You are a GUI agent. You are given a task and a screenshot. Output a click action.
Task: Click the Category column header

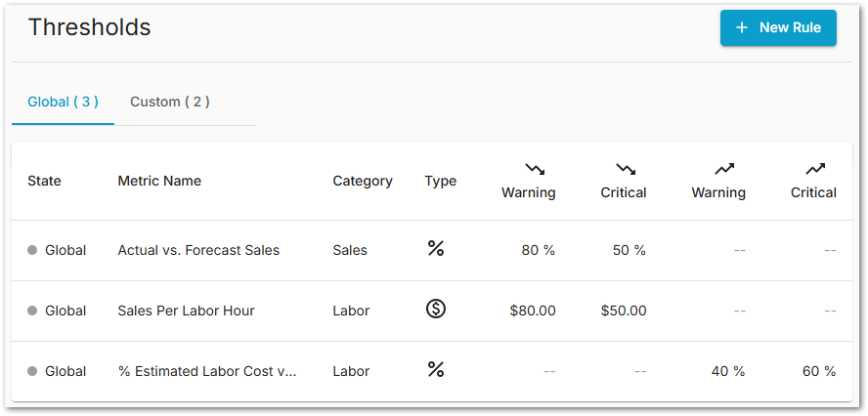pyautogui.click(x=363, y=181)
